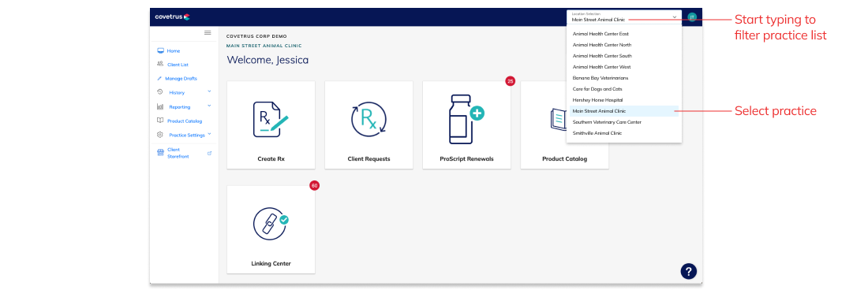Click the red 25 badge on ProScript Renewals
Viewport: 868px width, 301px height.
(510, 81)
